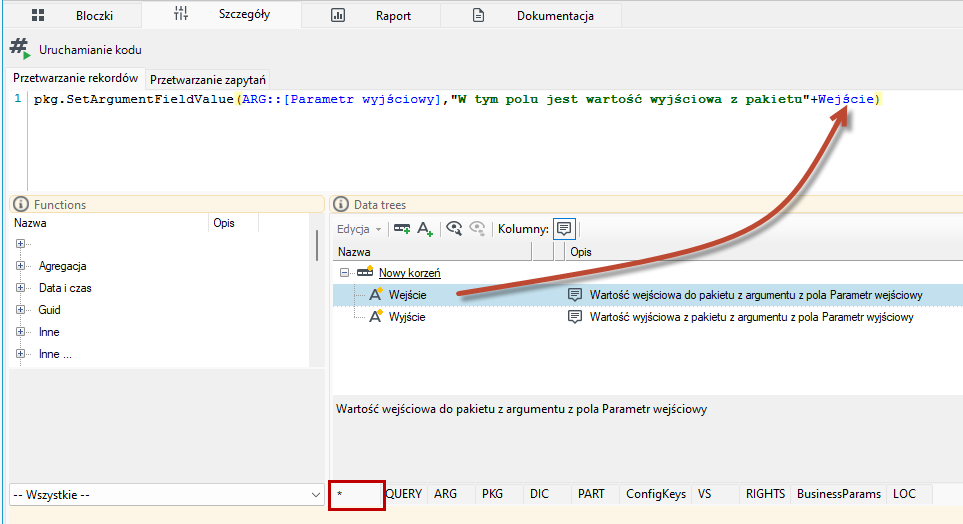The width and height of the screenshot is (963, 524).
Task: Select the BusinessParams data tree tab
Action: [838, 494]
